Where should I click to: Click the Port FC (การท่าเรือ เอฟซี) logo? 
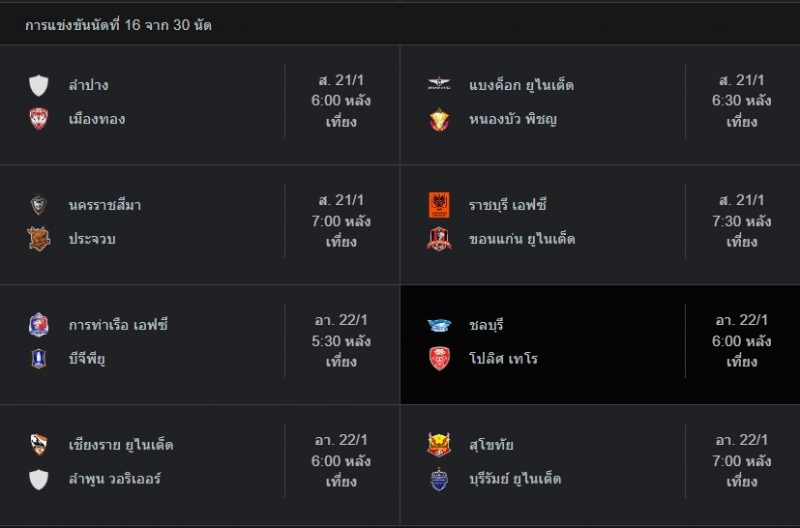pos(39,325)
